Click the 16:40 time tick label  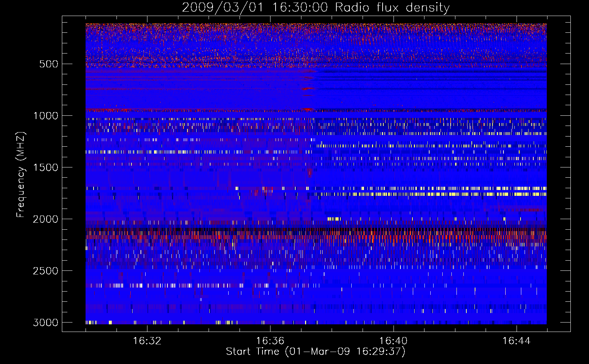pos(393,341)
